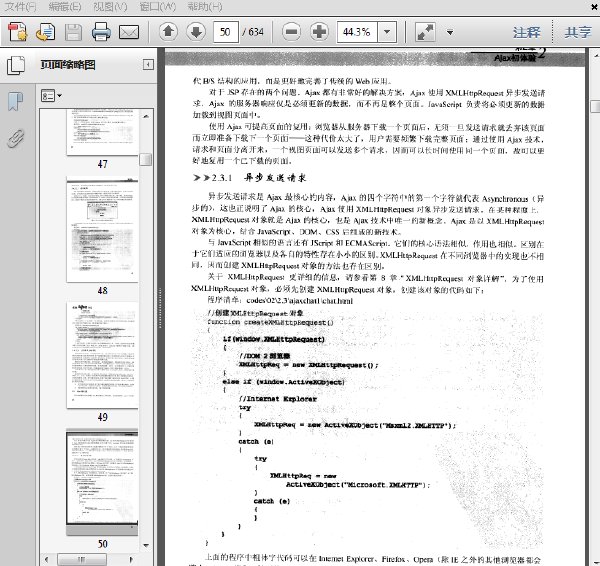This screenshot has width=600, height=566.
Task: Click the document vertical scrollbar handle
Action: point(595,106)
